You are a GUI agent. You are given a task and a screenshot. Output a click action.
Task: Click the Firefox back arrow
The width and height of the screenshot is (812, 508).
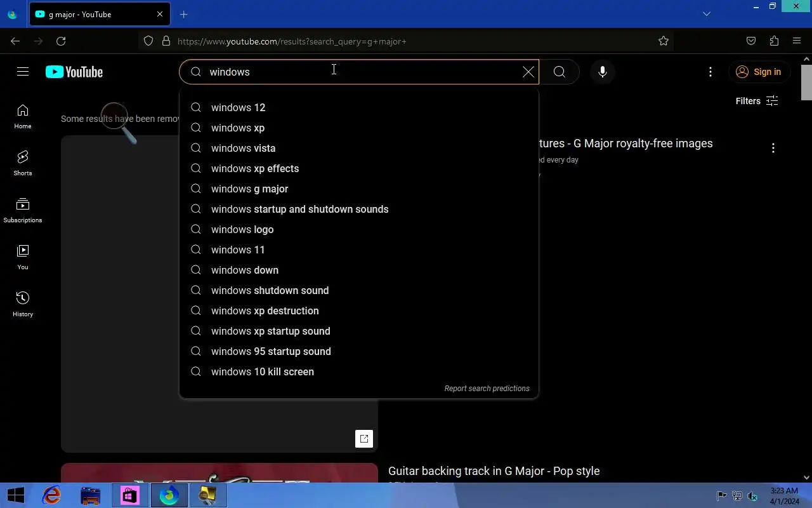15,41
